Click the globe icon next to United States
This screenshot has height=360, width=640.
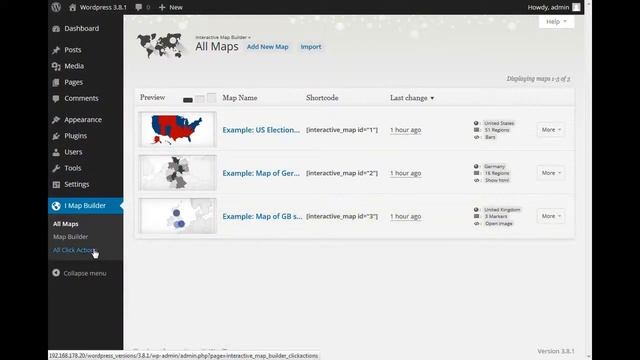[476, 123]
